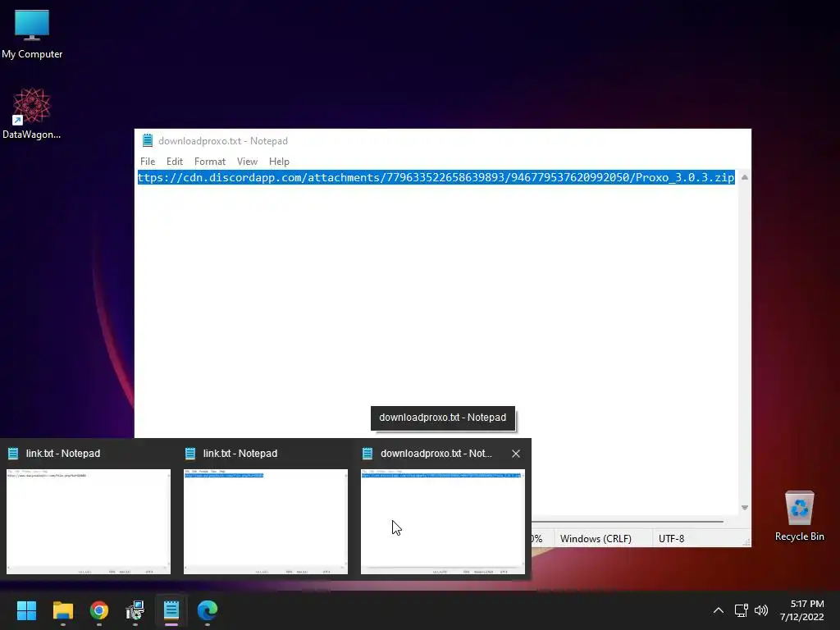Select the second link.txt preview with highlighted text
This screenshot has width=840, height=630.
266,521
